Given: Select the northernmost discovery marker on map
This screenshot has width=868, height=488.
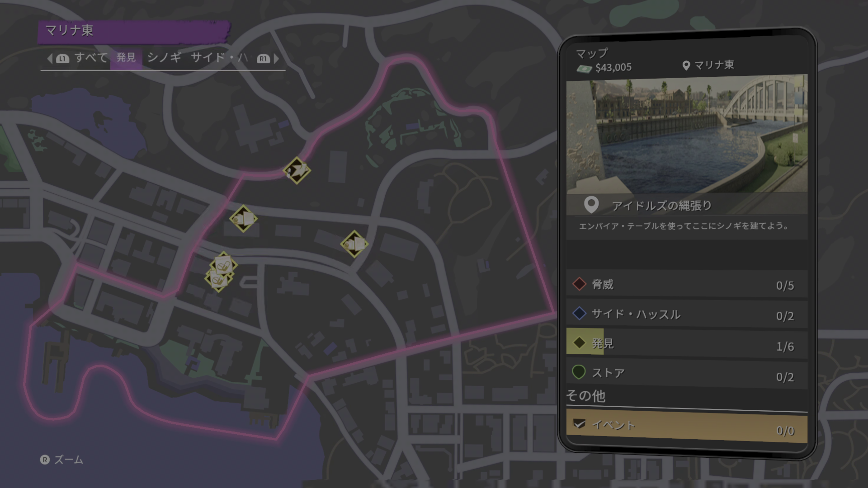Looking at the screenshot, I should pos(297,170).
